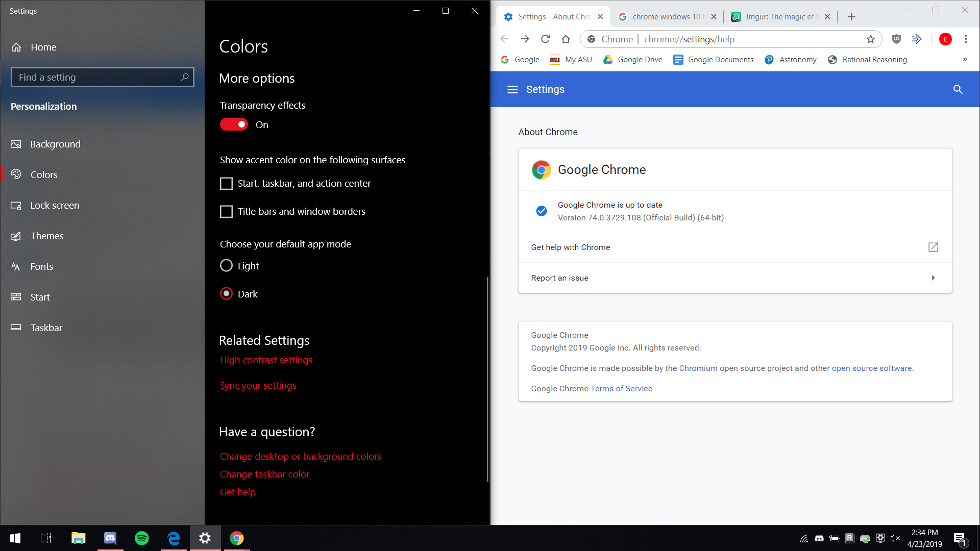Open the Chromium project link
980x551 pixels.
click(x=698, y=368)
